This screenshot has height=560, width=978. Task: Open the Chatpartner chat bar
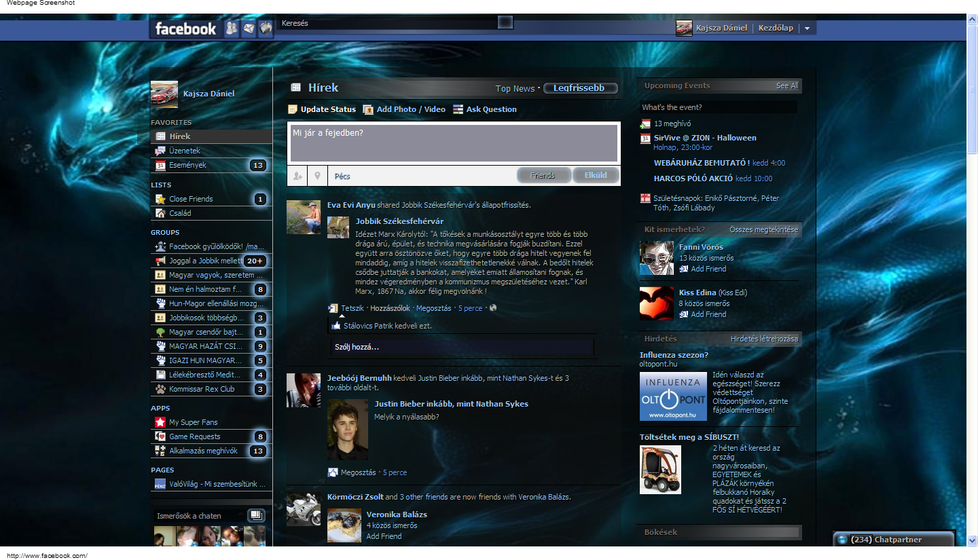click(894, 540)
